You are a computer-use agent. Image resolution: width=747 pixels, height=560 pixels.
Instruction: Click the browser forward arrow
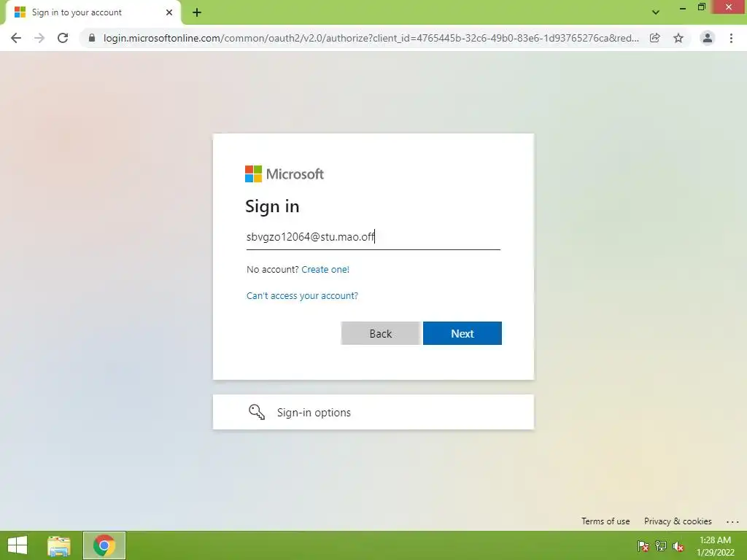click(x=39, y=38)
